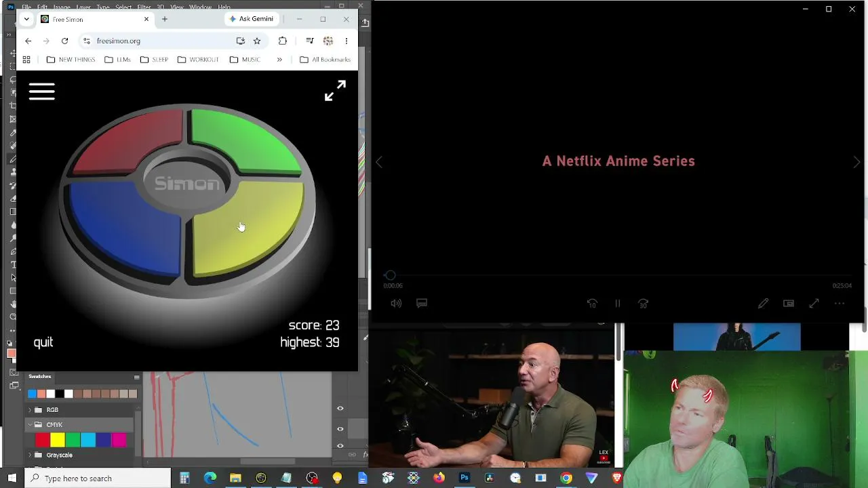
Task: Expand the Simon game to fullscreen
Action: [x=335, y=91]
